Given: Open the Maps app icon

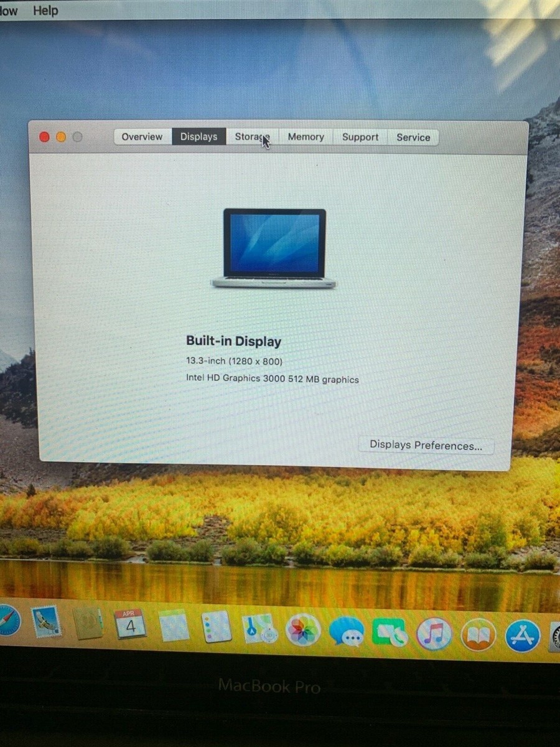Looking at the screenshot, I should [260, 629].
